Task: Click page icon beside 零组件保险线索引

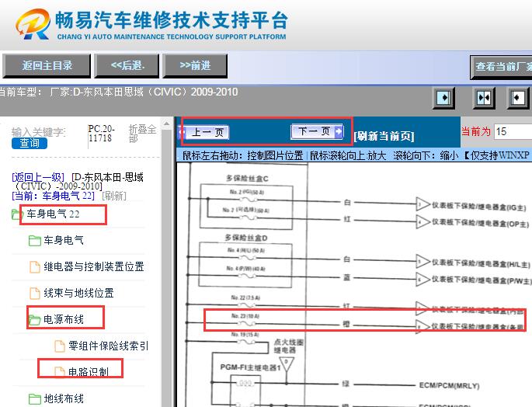Action: pyautogui.click(x=60, y=346)
